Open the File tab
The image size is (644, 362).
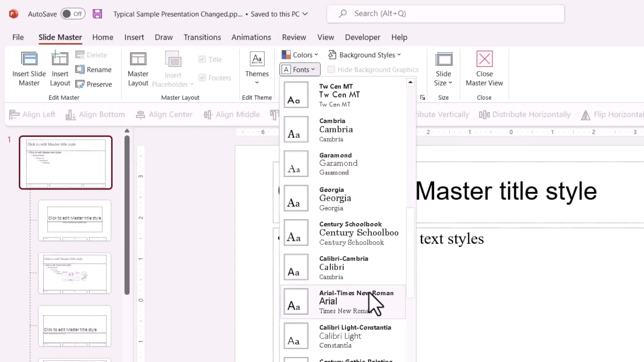point(18,37)
